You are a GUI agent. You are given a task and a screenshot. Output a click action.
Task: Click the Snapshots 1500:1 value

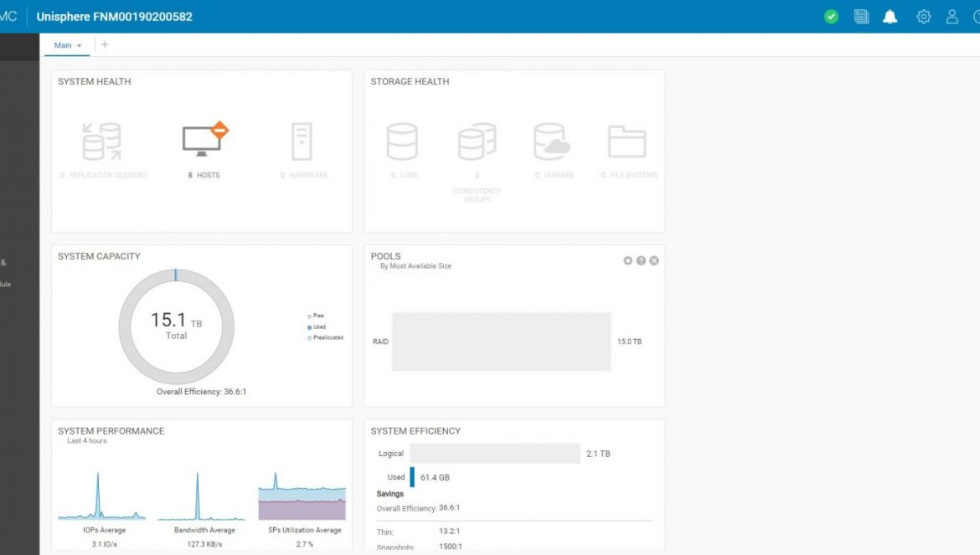click(x=451, y=547)
